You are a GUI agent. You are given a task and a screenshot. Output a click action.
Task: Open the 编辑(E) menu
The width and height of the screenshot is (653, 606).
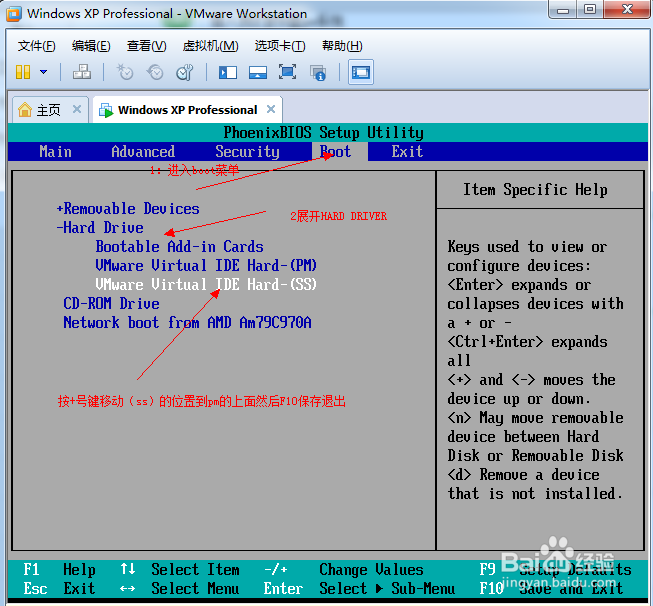click(x=91, y=46)
